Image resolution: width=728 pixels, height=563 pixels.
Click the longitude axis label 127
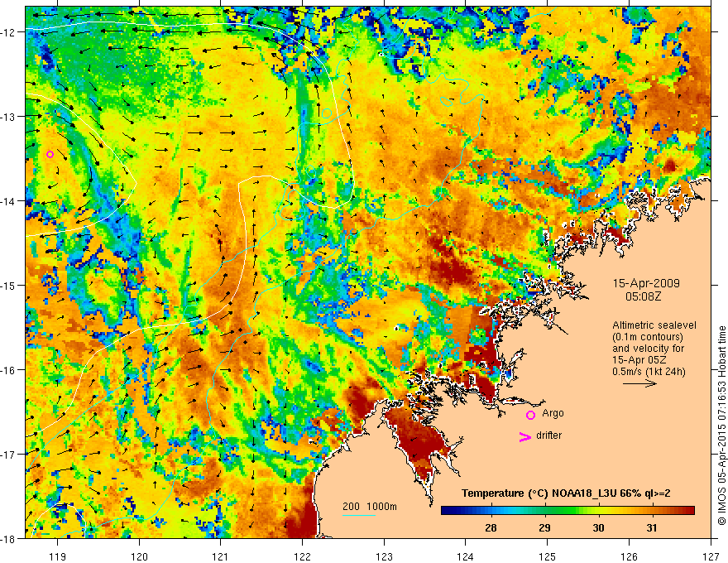click(711, 556)
